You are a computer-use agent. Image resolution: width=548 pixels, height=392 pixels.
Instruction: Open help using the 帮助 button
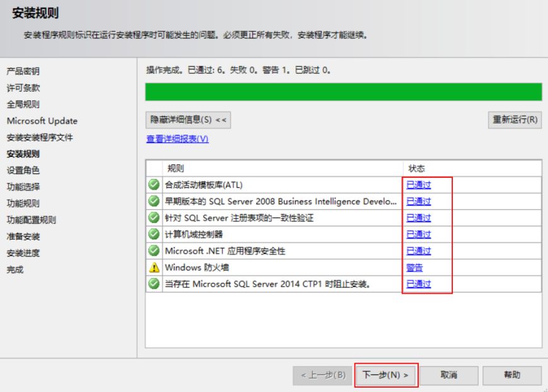click(x=515, y=375)
